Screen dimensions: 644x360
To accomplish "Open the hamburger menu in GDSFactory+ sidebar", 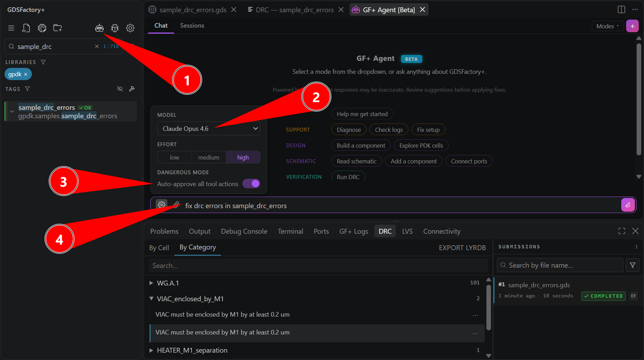I will 11,28.
